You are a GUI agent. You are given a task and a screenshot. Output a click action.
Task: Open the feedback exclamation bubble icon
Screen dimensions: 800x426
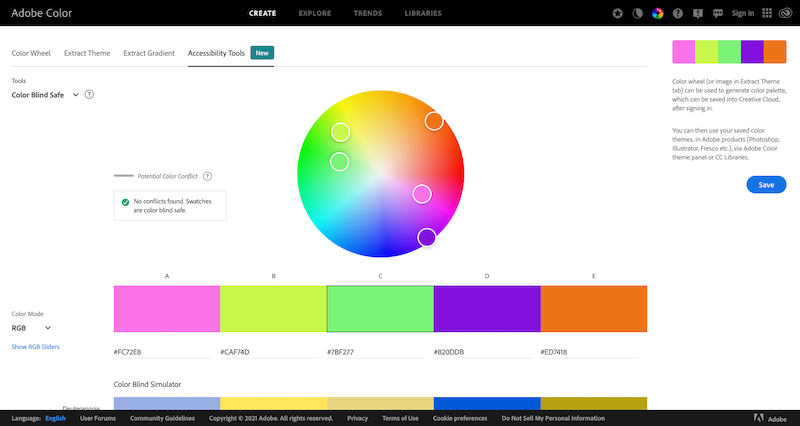coord(698,14)
